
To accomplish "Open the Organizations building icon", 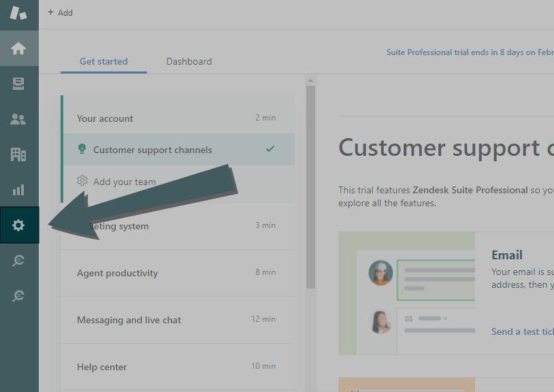I will 18,154.
